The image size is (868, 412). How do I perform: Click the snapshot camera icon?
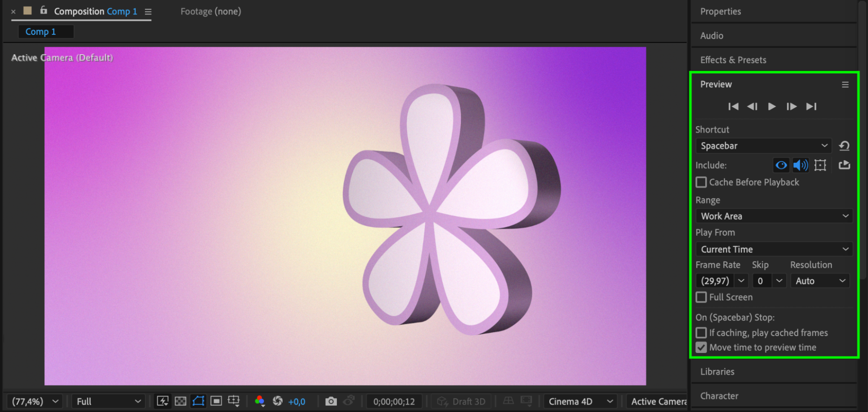pyautogui.click(x=331, y=401)
